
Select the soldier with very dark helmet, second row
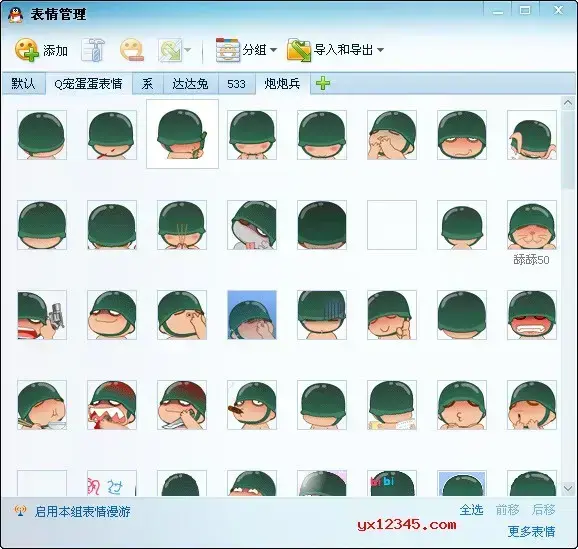pos(322,225)
